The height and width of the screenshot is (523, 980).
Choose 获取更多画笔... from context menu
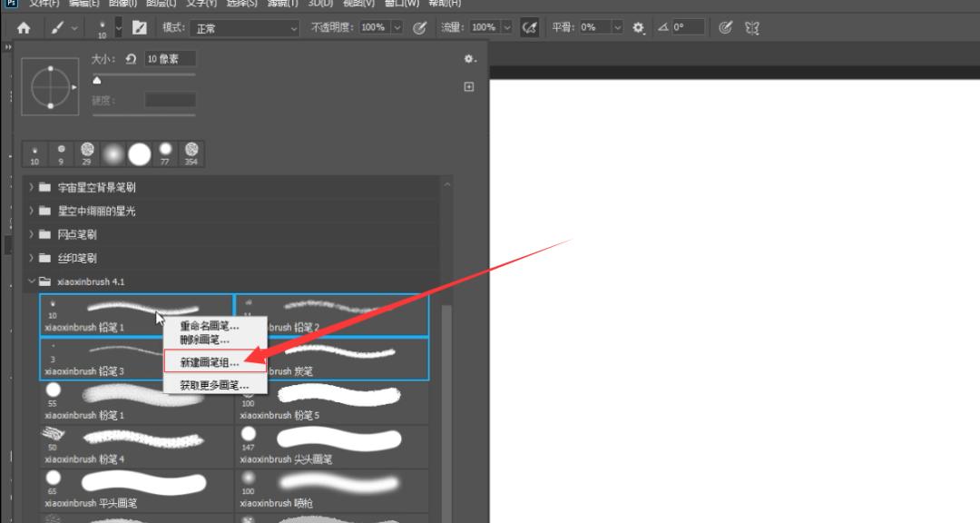tap(214, 385)
